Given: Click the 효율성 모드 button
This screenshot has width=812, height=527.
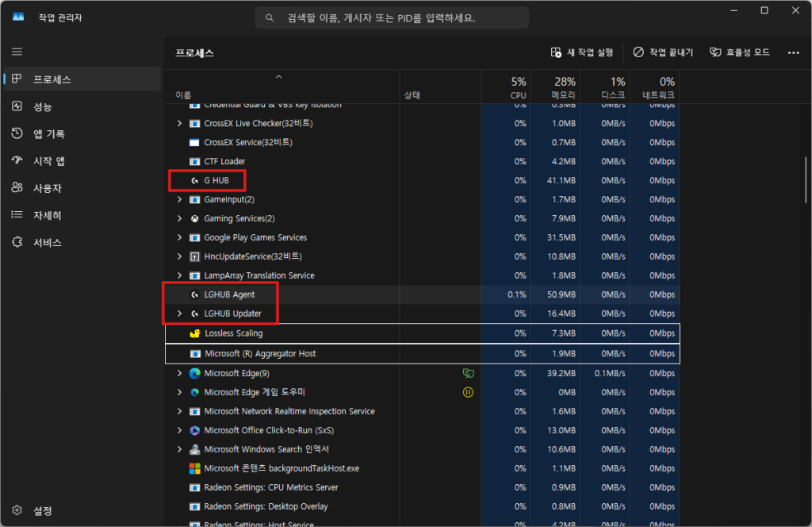Looking at the screenshot, I should [740, 52].
